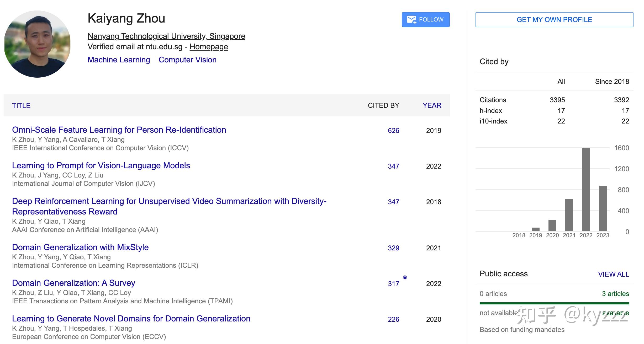644x344 pixels.
Task: Select the Machine Learning interest tag
Action: click(x=119, y=60)
